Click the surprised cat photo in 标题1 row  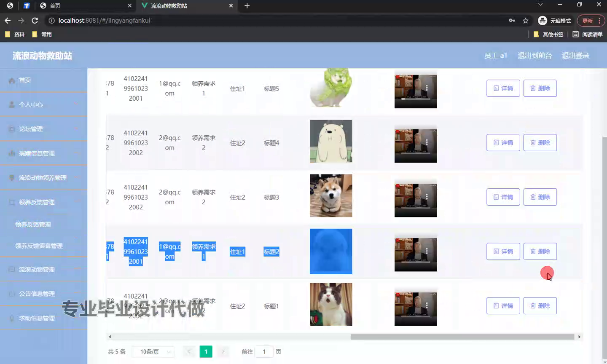pos(331,304)
